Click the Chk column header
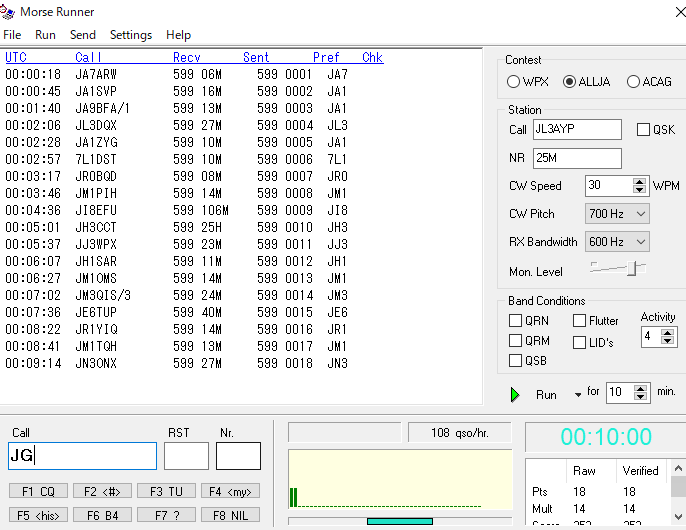This screenshot has width=686, height=530. click(373, 57)
